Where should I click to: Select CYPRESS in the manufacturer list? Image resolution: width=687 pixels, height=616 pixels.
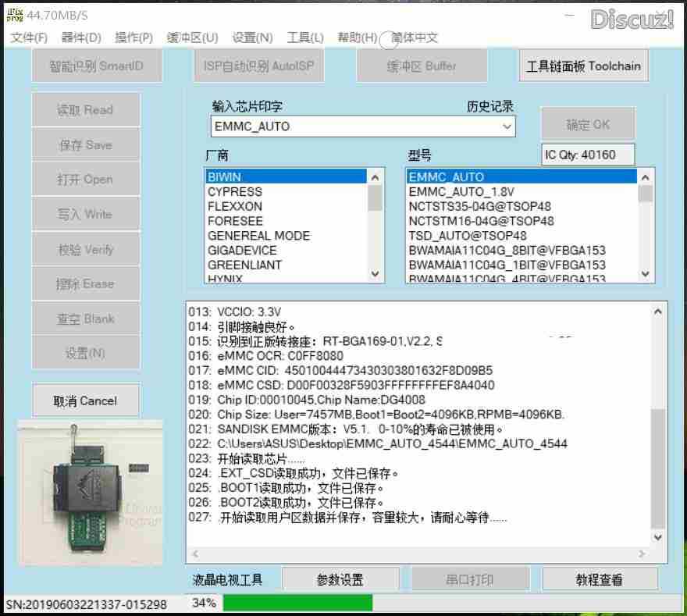(x=235, y=191)
